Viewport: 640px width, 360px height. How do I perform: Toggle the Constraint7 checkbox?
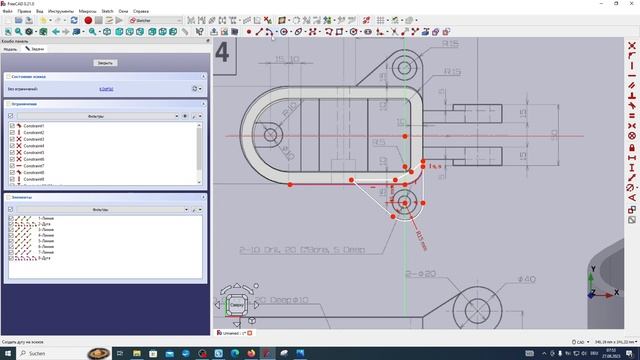pyautogui.click(x=12, y=166)
